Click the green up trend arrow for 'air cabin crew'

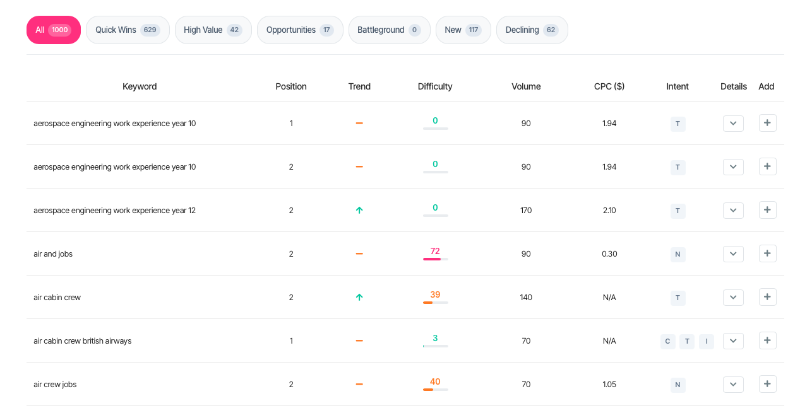(x=359, y=297)
